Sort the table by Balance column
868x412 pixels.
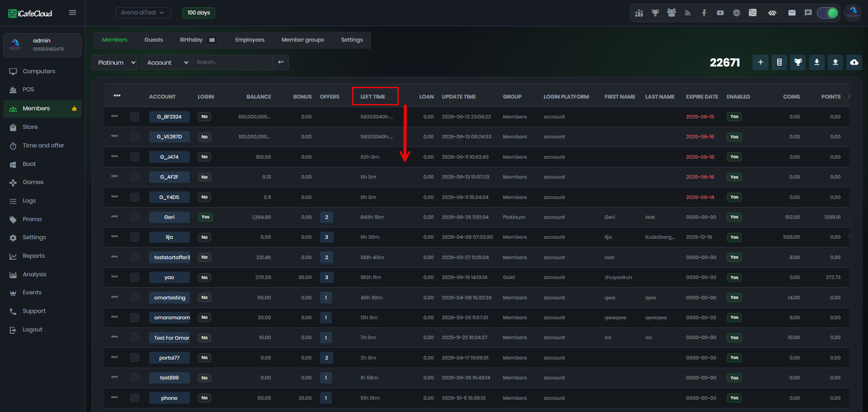(x=259, y=97)
